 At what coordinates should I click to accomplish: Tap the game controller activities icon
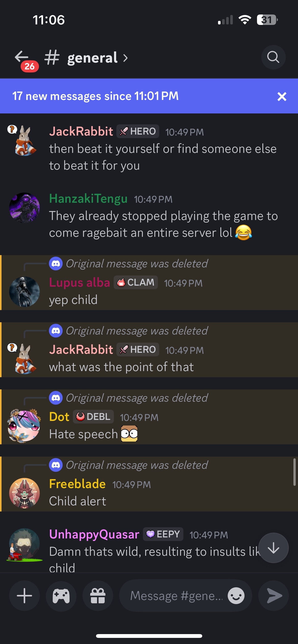point(61,596)
